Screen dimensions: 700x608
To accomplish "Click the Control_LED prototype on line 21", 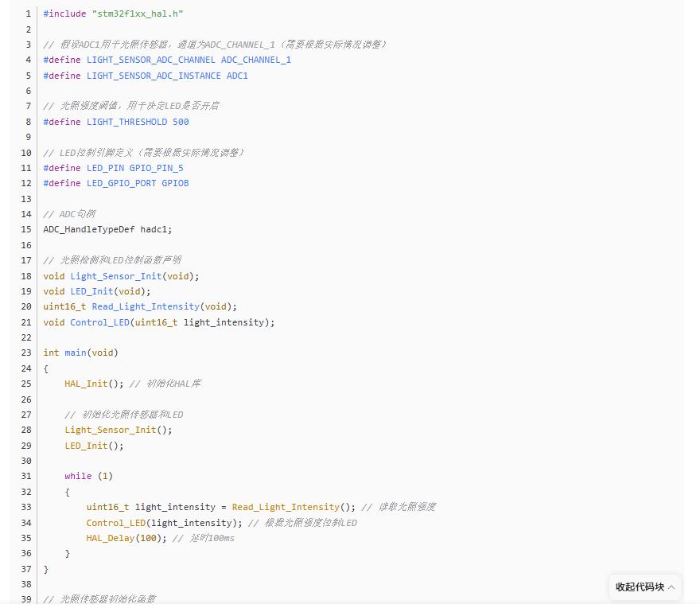I will coord(100,322).
